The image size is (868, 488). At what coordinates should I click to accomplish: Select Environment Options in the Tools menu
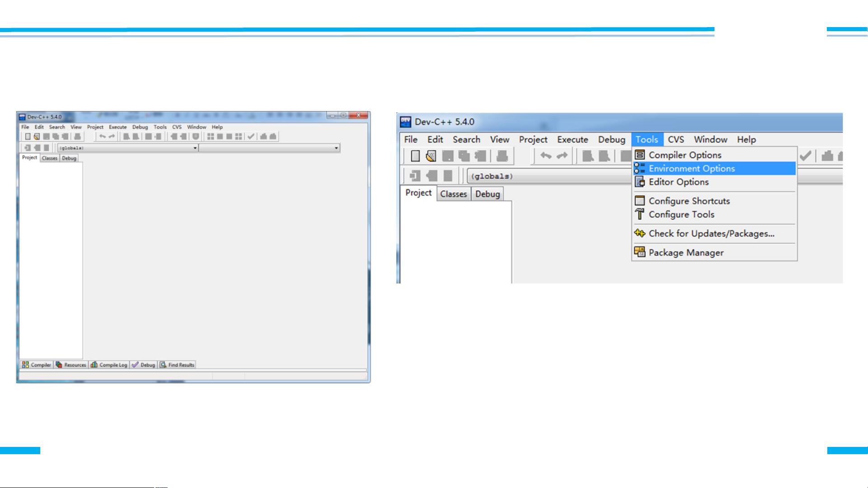click(691, 168)
